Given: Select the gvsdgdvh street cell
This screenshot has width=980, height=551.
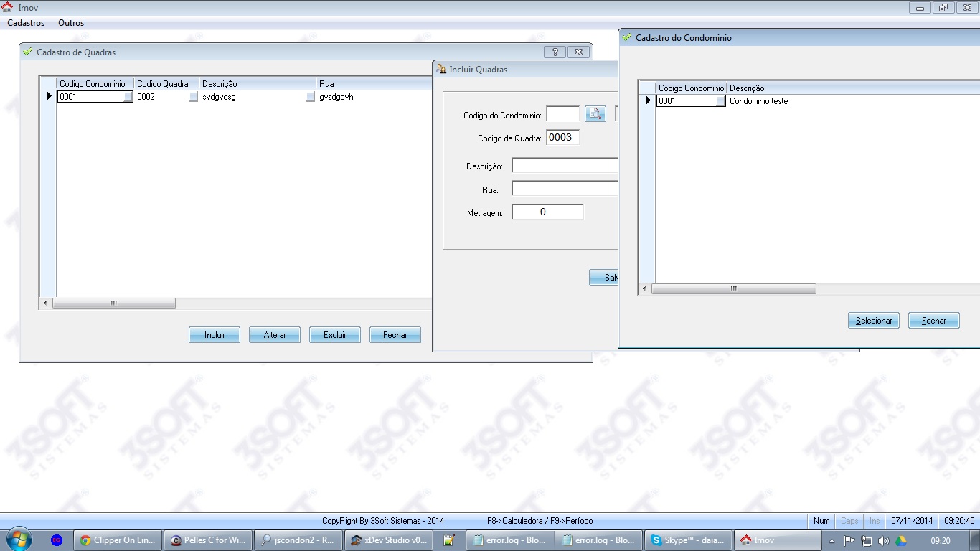Looking at the screenshot, I should coord(374,97).
